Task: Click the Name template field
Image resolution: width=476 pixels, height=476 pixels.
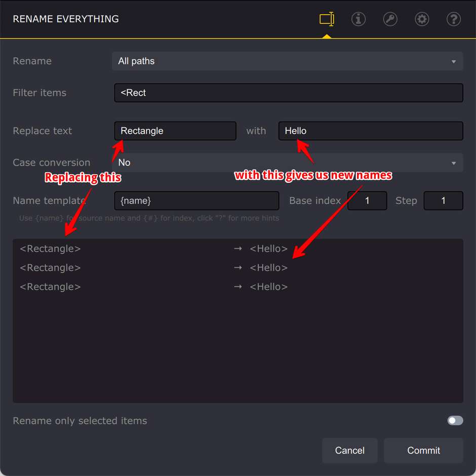Action: (196, 201)
